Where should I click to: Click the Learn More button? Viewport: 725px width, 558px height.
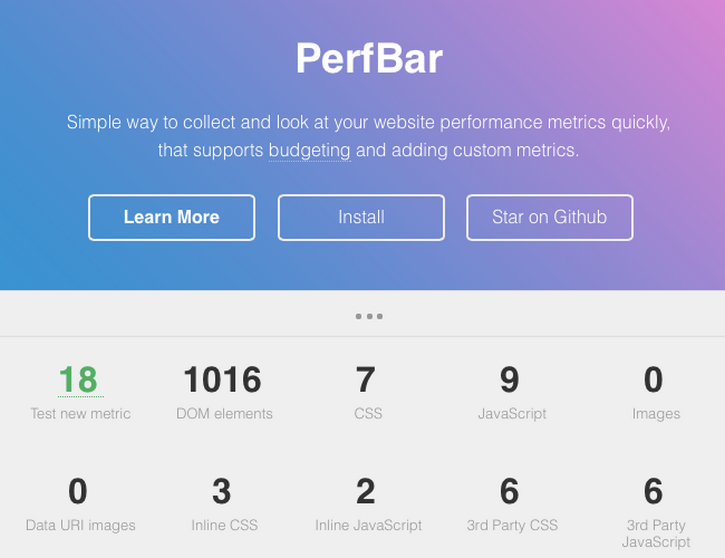coord(171,217)
